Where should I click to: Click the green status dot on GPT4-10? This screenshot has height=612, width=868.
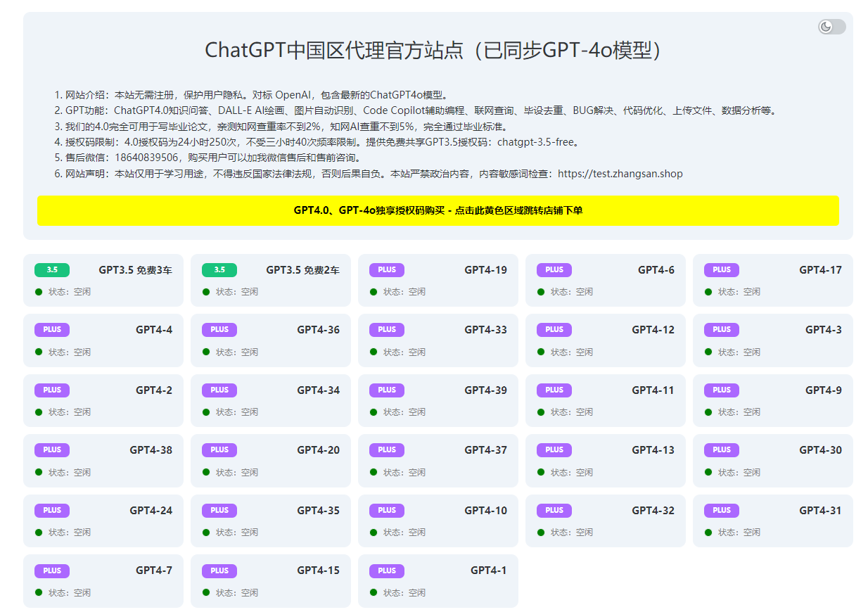374,532
